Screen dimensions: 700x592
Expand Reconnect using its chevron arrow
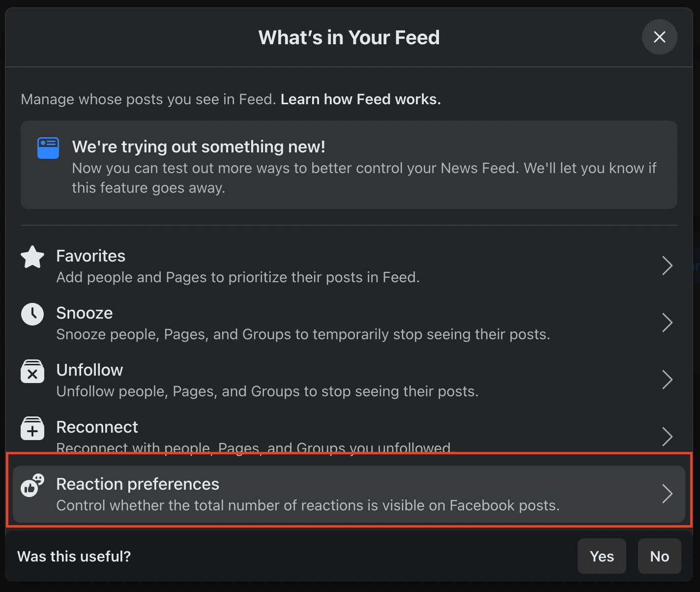[667, 437]
